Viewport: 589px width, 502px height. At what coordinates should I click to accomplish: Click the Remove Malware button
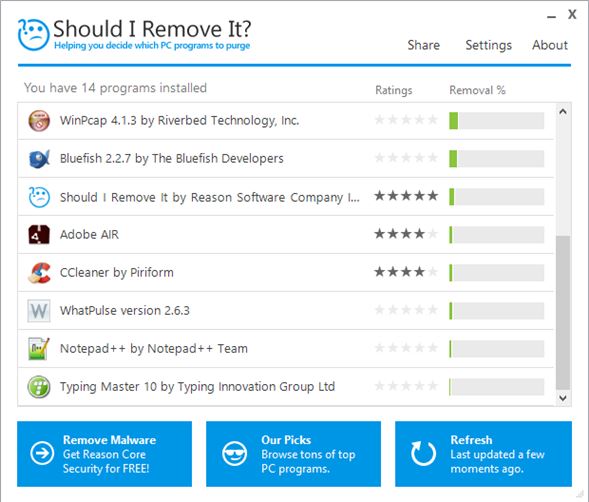click(x=104, y=454)
